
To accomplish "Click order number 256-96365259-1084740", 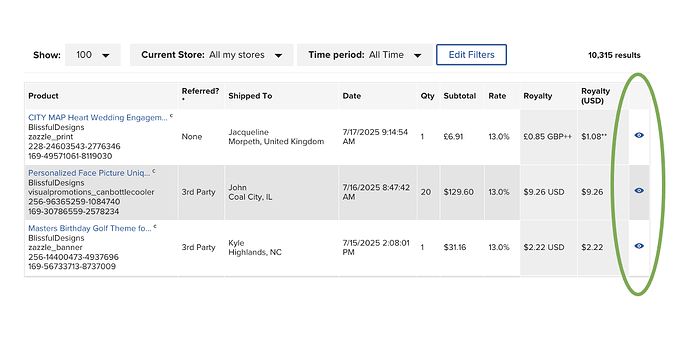I will tap(73, 202).
